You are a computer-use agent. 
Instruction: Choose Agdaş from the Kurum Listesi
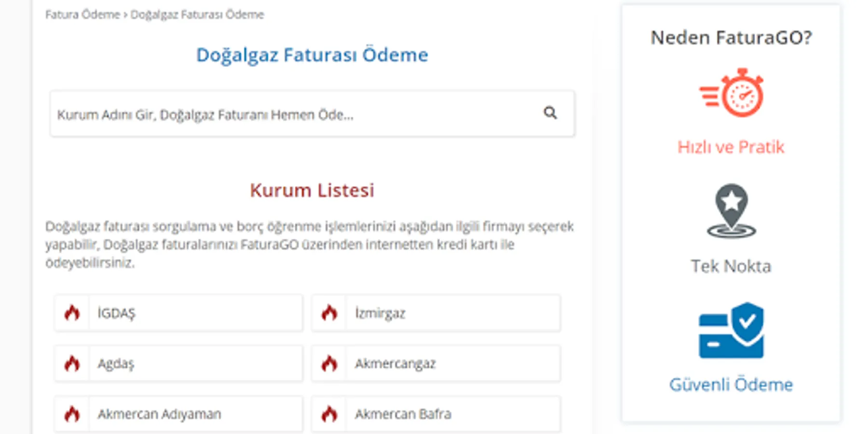[179, 364]
